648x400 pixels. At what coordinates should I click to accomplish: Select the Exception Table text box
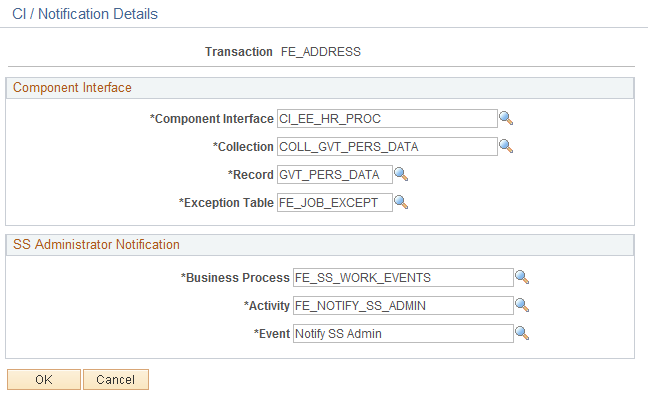pos(333,203)
